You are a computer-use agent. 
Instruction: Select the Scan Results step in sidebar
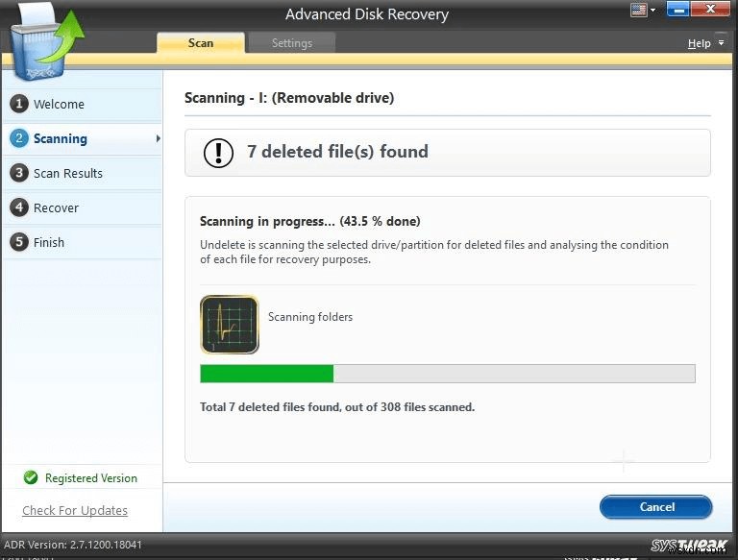(83, 173)
